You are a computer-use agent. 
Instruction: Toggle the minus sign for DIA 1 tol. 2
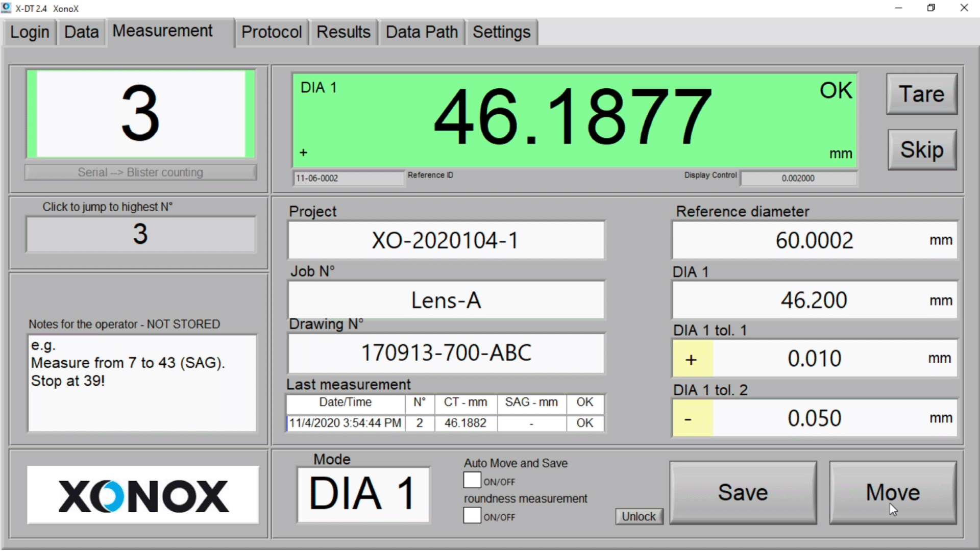[692, 419]
